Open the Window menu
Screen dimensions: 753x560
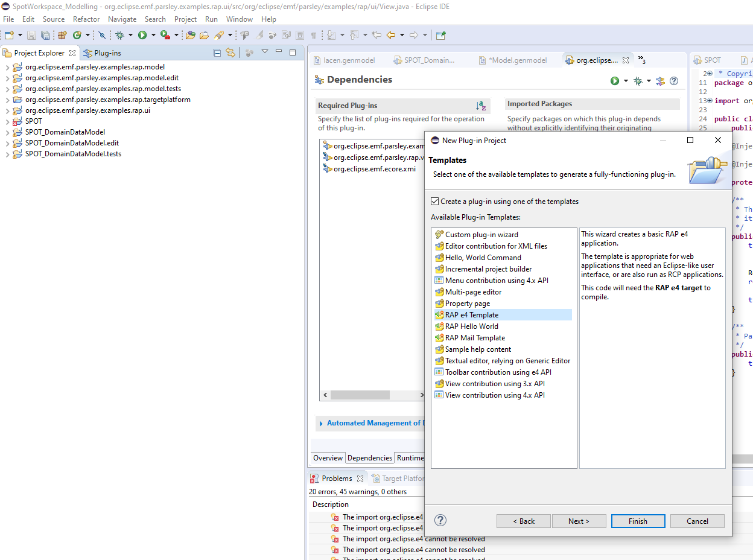pyautogui.click(x=240, y=19)
